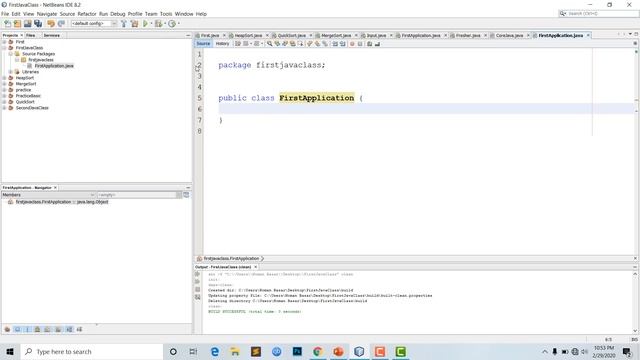Open Photoshop from the taskbar
Image resolution: width=640 pixels, height=360 pixels.
click(297, 351)
